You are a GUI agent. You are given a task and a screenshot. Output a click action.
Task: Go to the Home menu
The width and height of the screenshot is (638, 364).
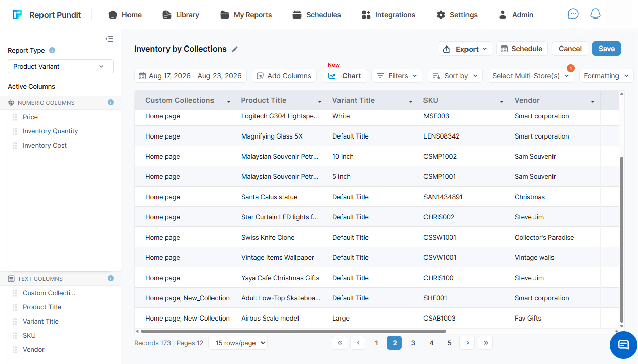coord(125,15)
